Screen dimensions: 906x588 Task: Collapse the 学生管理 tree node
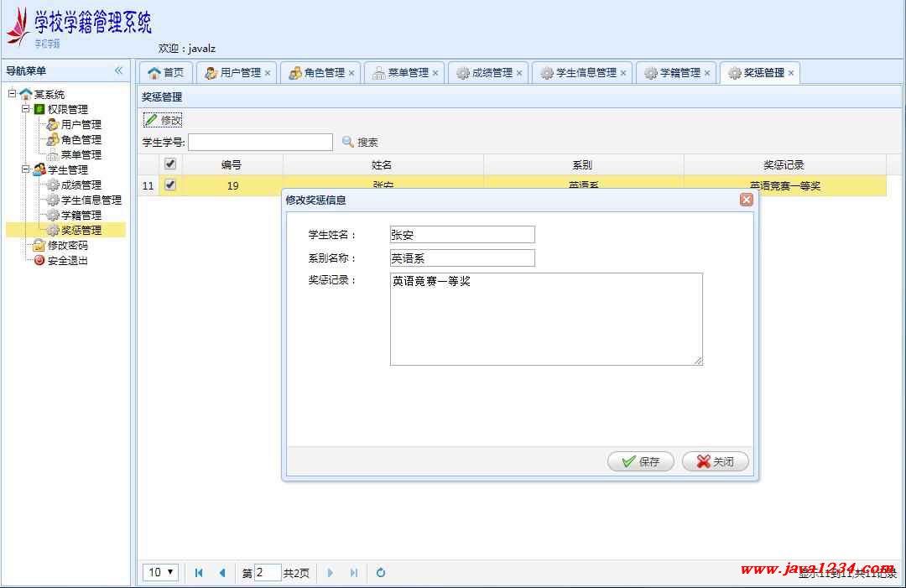[26, 169]
